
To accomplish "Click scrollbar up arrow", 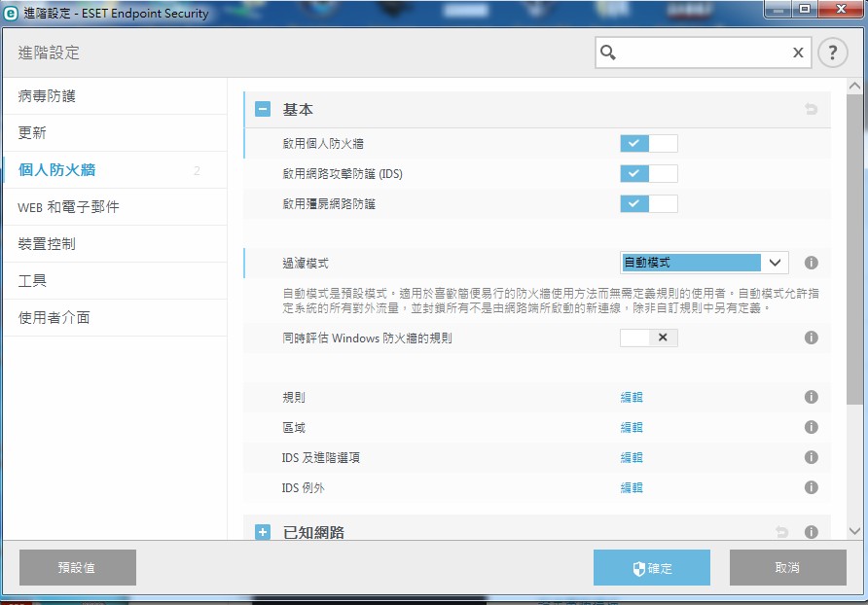I will tap(854, 86).
